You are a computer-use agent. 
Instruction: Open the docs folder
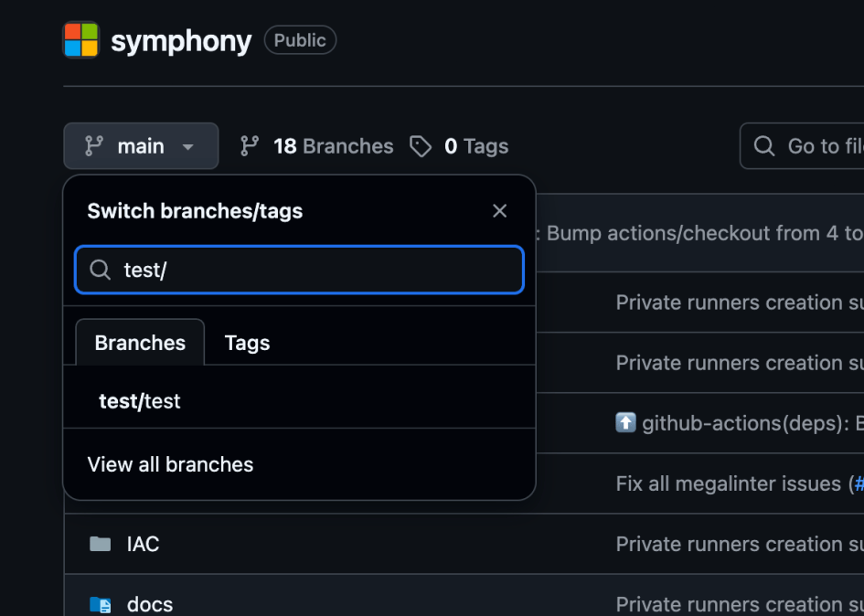click(x=149, y=604)
